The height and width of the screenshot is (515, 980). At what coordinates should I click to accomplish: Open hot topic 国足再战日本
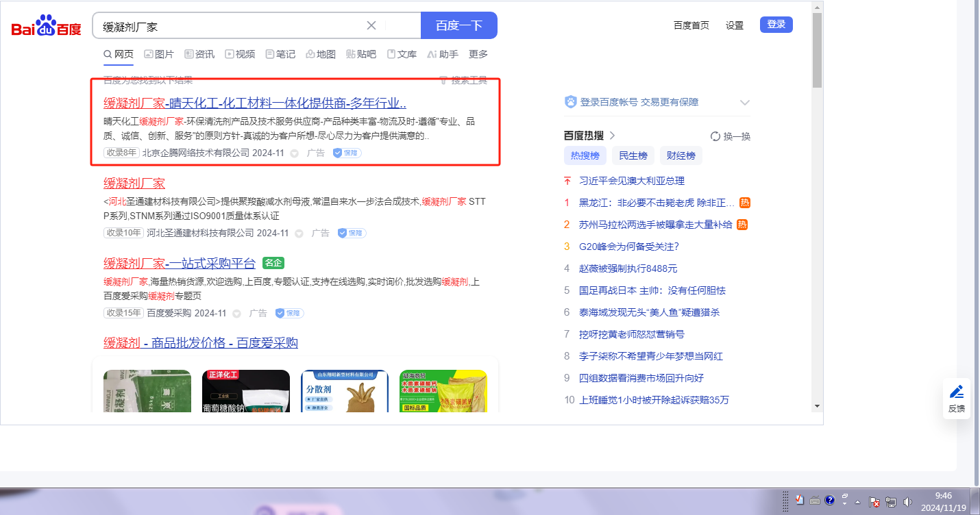(x=652, y=290)
